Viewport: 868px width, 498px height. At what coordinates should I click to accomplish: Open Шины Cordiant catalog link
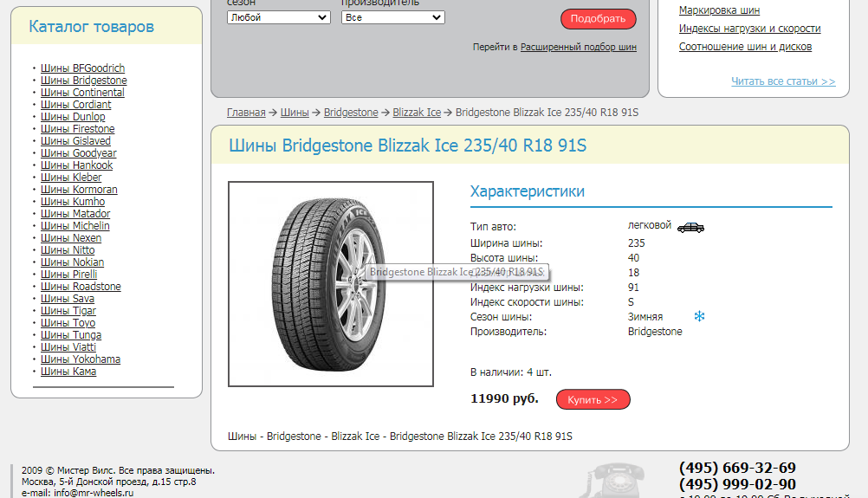point(76,105)
